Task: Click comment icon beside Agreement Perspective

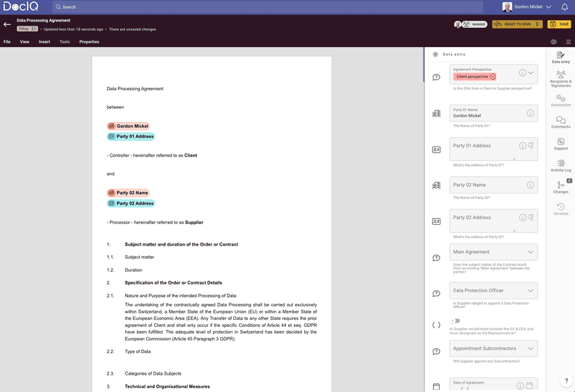Action: tap(436, 77)
